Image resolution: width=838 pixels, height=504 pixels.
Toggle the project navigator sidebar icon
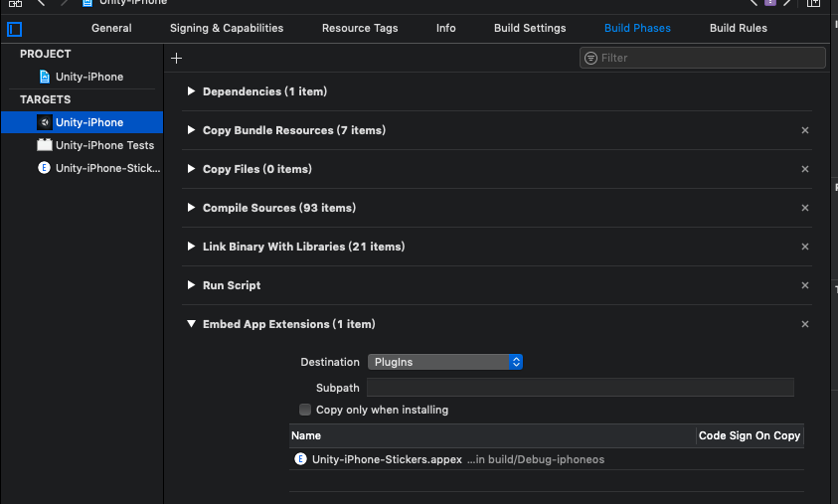click(x=15, y=29)
